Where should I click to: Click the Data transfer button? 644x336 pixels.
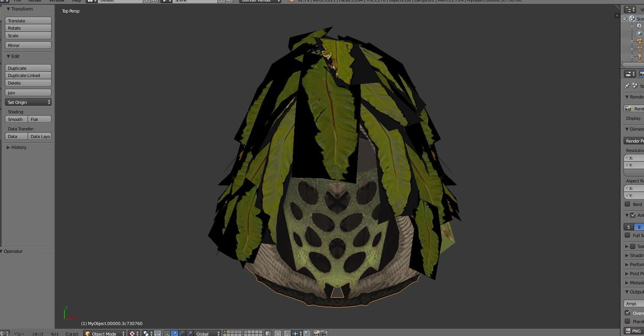pyautogui.click(x=16, y=136)
